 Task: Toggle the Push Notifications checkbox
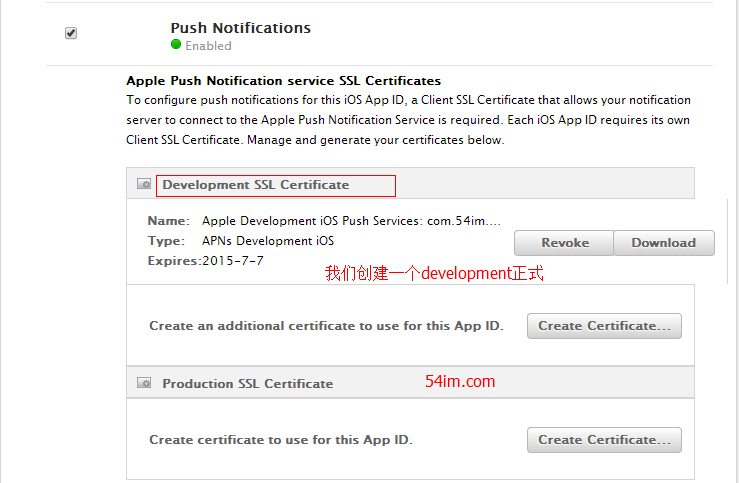point(71,33)
